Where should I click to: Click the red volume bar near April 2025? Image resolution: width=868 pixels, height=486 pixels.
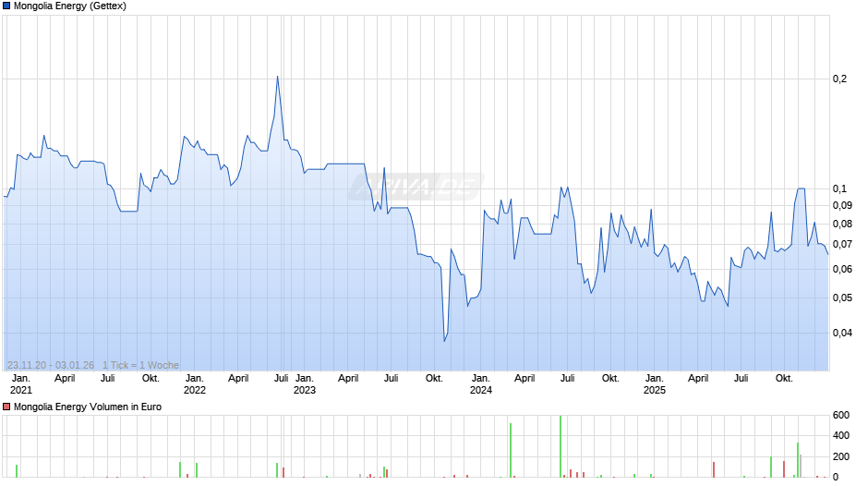point(714,469)
